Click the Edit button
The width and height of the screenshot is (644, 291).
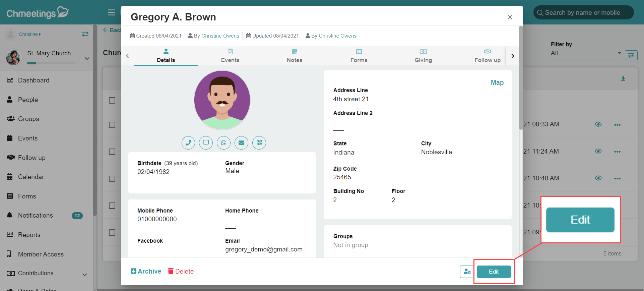coord(494,272)
